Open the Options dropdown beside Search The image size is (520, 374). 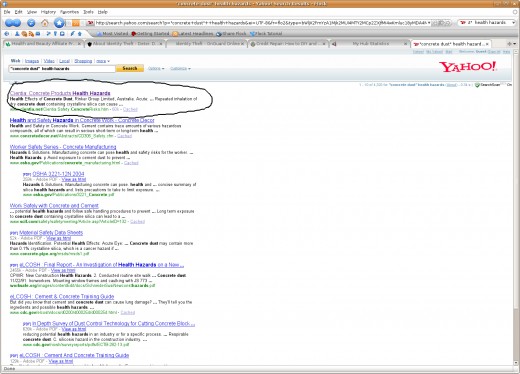pos(156,68)
